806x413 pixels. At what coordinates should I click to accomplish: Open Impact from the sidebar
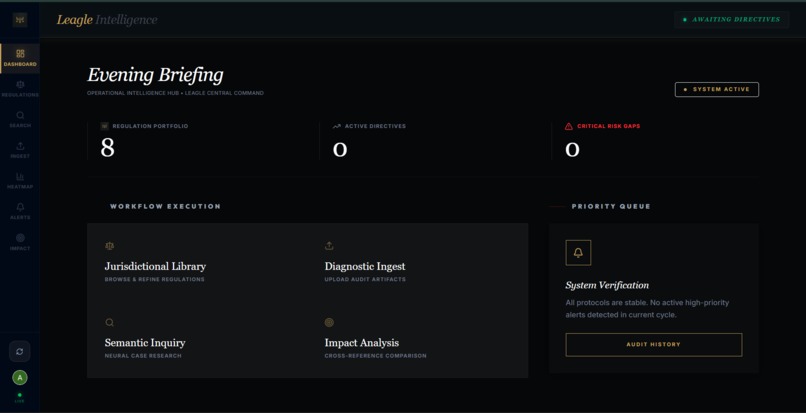coord(20,242)
